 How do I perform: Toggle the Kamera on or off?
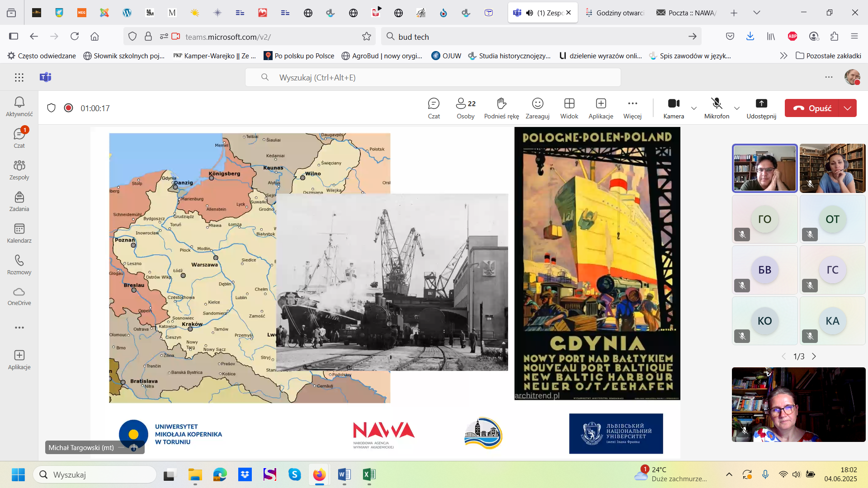(x=674, y=108)
